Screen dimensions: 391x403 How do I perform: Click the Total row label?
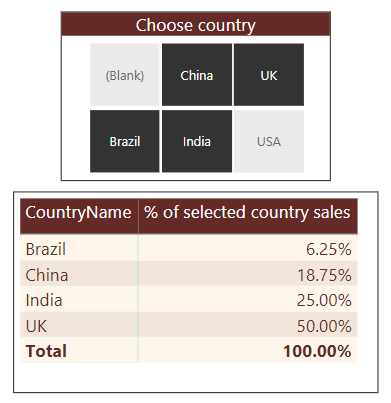pos(46,351)
